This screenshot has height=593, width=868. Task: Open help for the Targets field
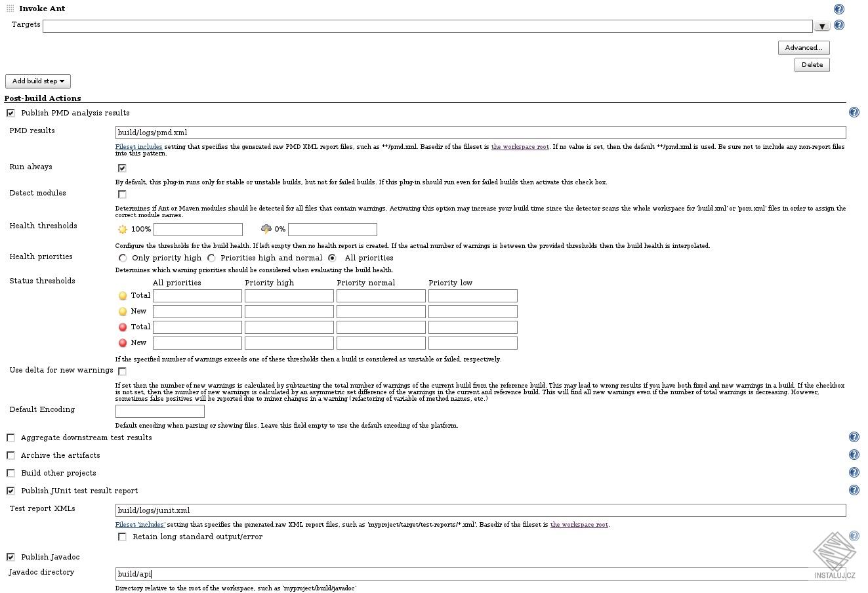coord(838,26)
